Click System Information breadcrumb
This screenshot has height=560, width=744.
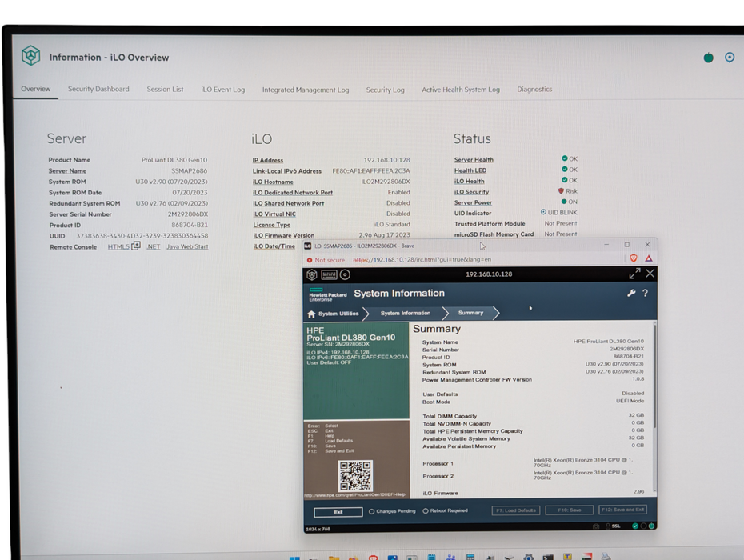[x=406, y=314]
